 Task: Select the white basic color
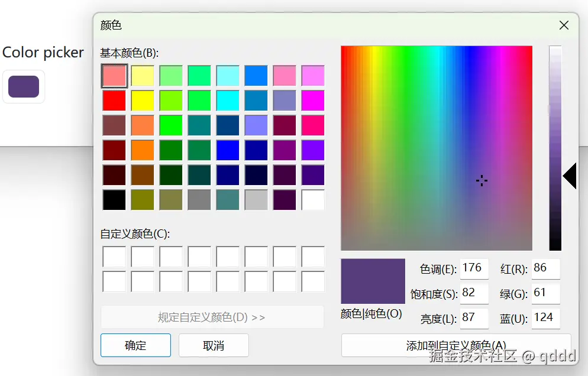coord(313,200)
